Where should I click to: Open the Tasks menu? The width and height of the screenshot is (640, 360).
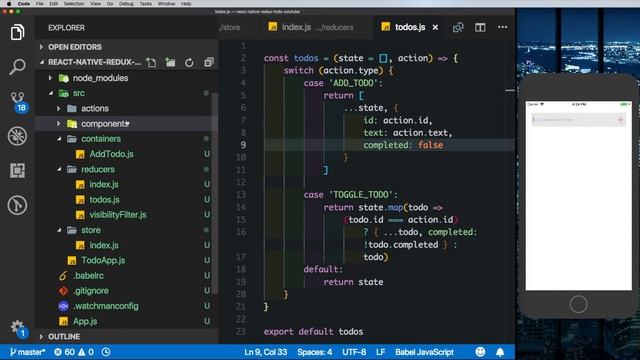pos(145,4)
